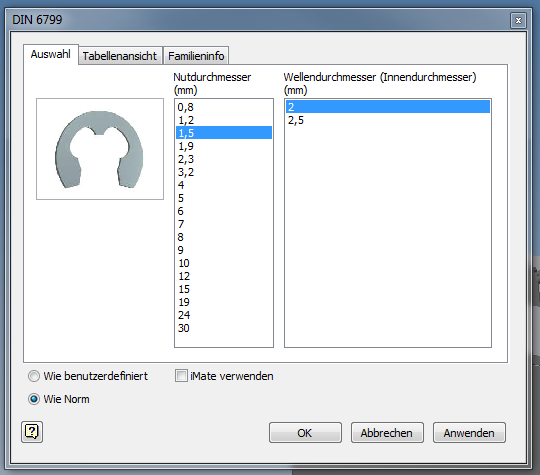Click the retaining ring preview image
This screenshot has width=540, height=475.
coord(100,149)
